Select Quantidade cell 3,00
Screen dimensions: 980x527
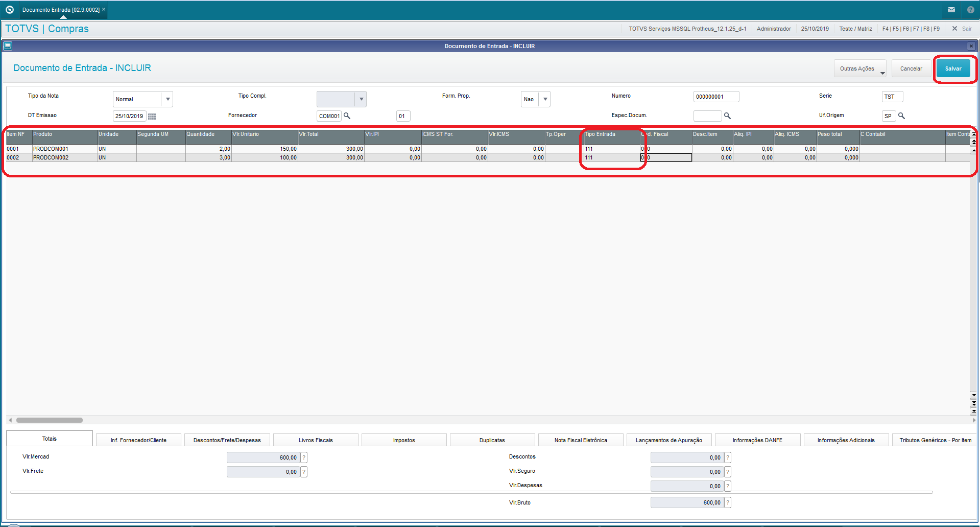pos(208,157)
